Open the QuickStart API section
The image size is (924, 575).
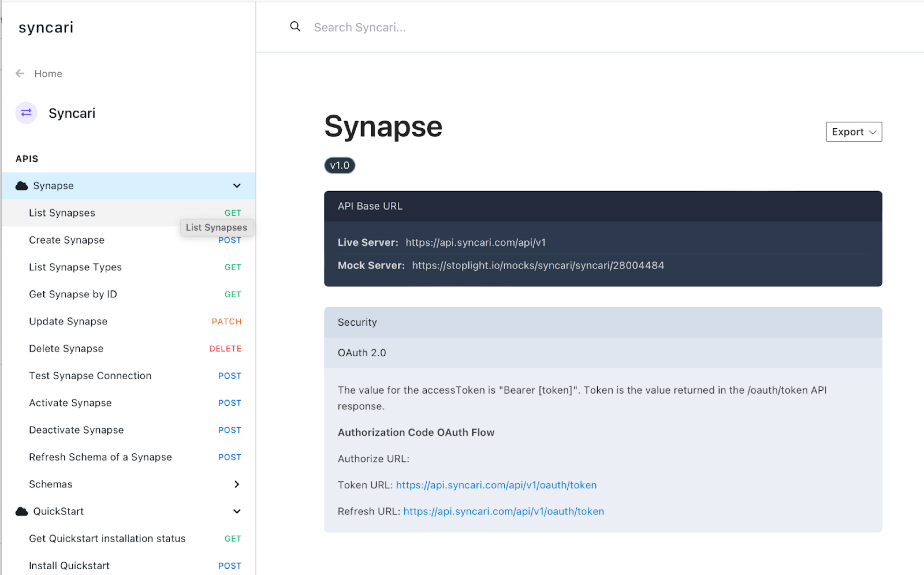128,511
